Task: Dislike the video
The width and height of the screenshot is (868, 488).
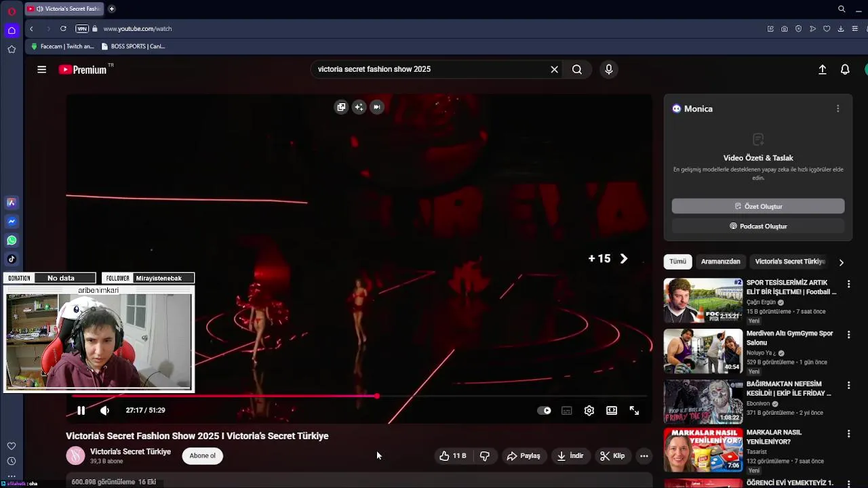Action: pos(484,455)
